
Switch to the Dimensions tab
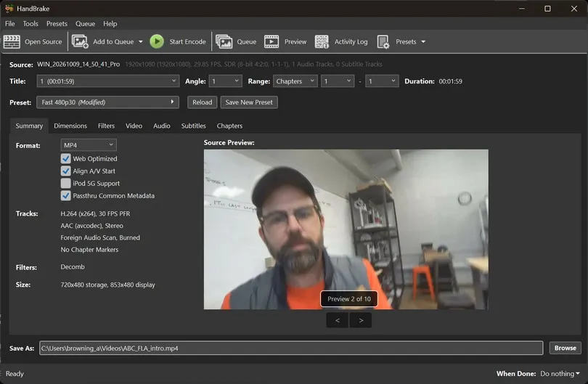70,126
